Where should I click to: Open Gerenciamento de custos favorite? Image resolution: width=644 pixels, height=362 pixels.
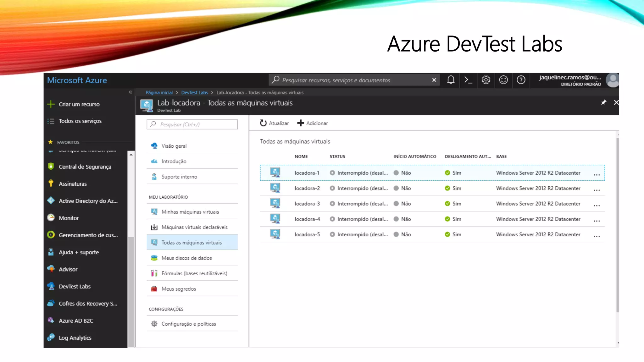click(x=88, y=235)
